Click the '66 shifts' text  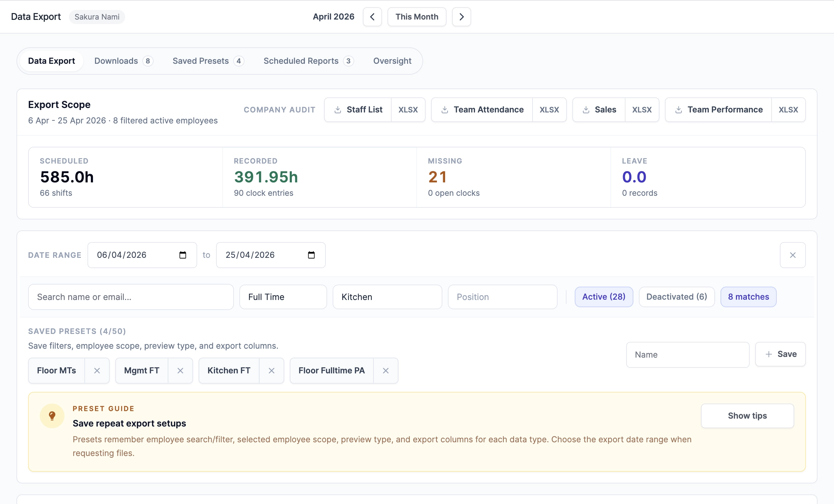pos(56,193)
